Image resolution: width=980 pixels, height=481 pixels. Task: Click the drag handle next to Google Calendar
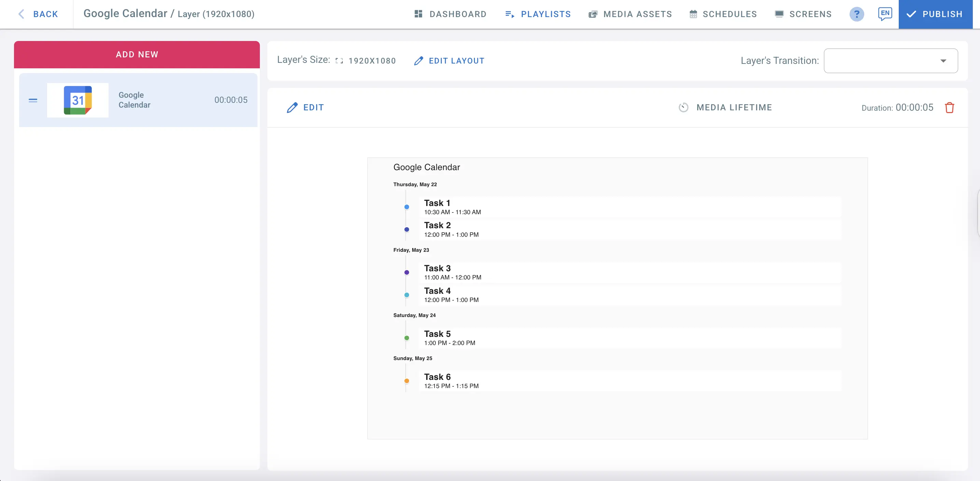[33, 100]
